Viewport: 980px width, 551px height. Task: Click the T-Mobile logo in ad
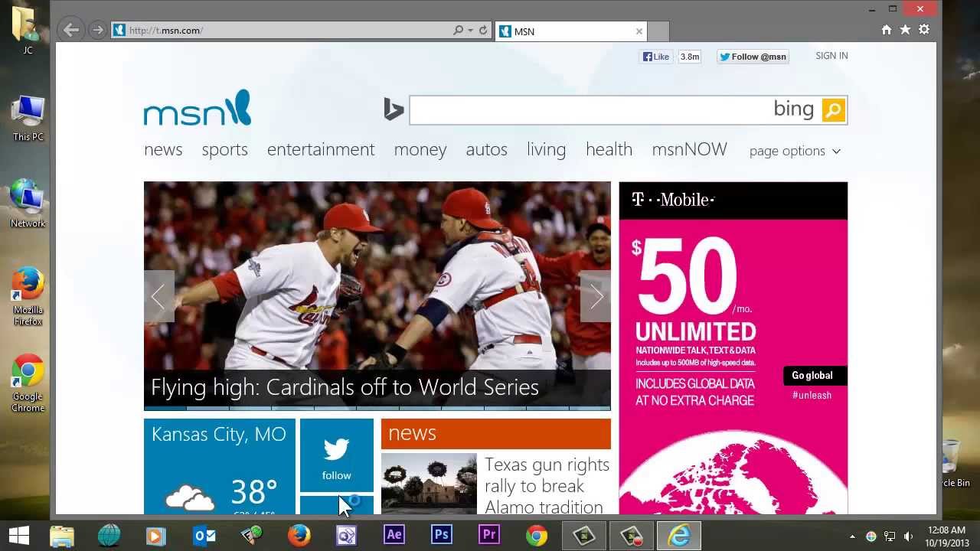(x=673, y=201)
